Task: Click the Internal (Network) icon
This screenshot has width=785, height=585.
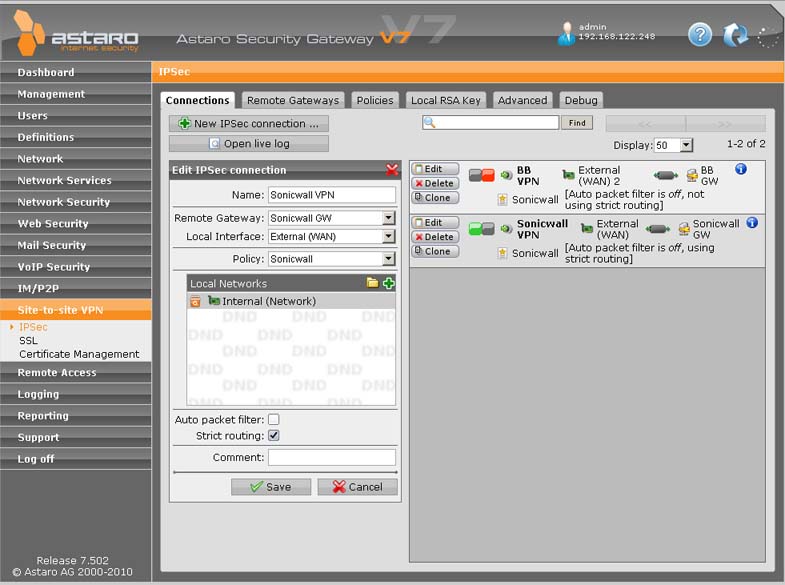Action: coord(214,301)
